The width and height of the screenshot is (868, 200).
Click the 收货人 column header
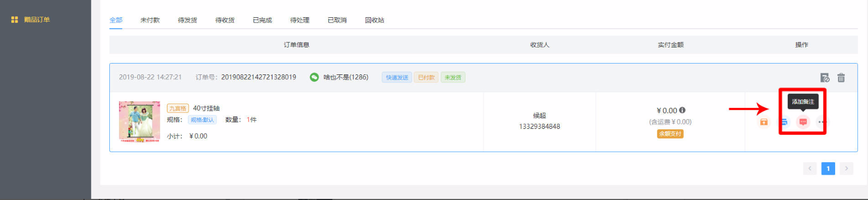tap(540, 45)
